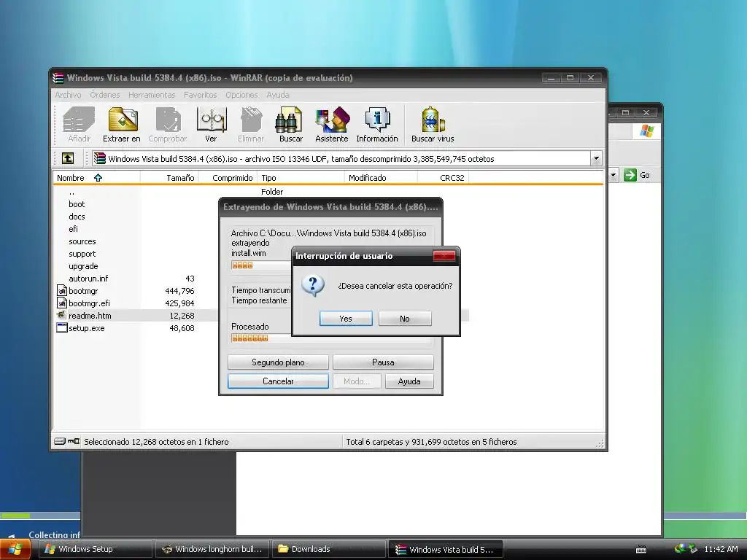Viewport: 747px width, 560px height.
Task: Click the bootmgr file icon
Action: click(62, 290)
